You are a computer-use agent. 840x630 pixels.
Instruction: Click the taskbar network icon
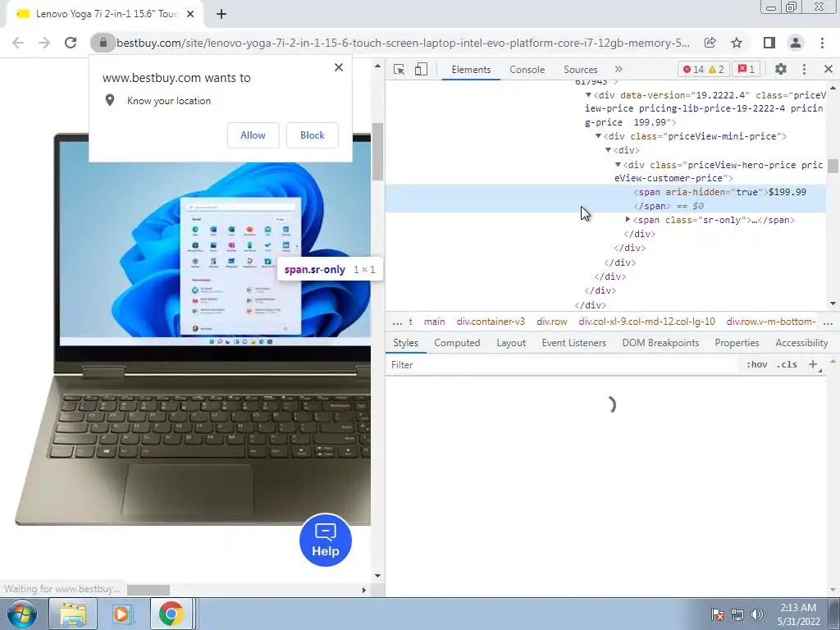click(737, 615)
